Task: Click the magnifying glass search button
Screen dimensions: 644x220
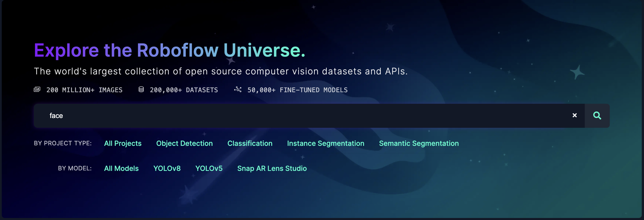Action: (597, 116)
